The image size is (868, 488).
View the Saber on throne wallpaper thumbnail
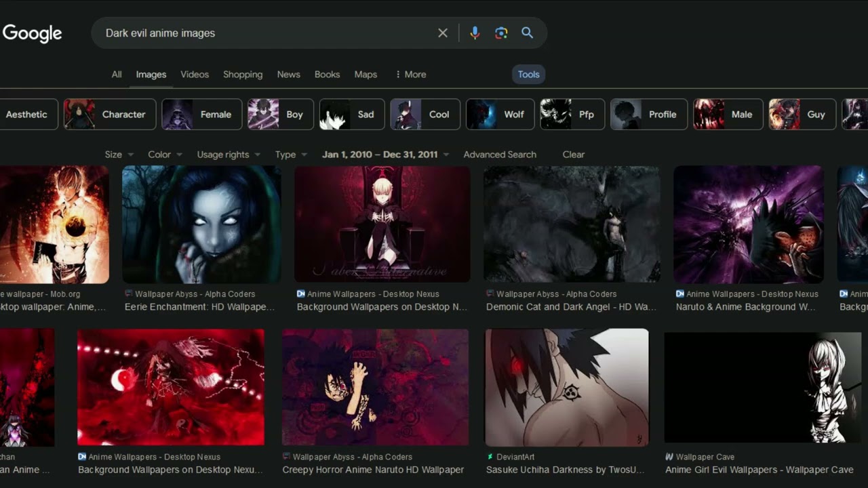382,224
